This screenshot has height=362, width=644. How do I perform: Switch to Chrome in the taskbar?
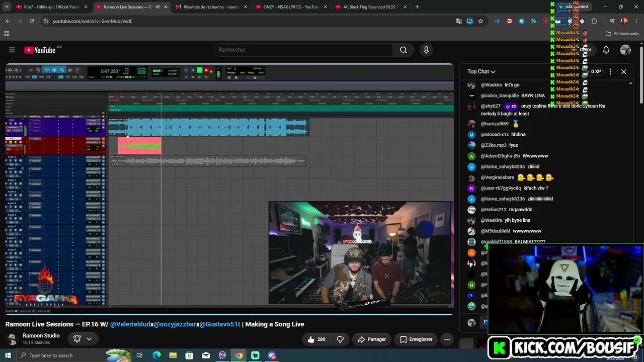coord(239,355)
